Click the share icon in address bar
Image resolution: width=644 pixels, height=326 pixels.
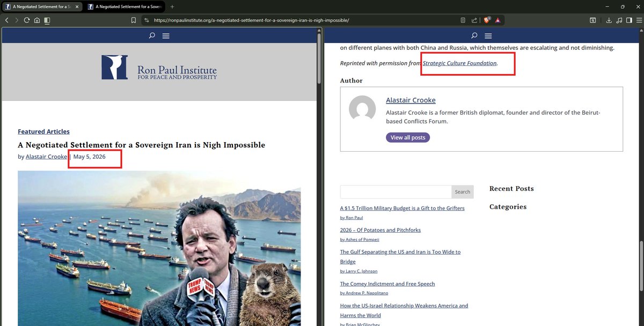pyautogui.click(x=474, y=20)
